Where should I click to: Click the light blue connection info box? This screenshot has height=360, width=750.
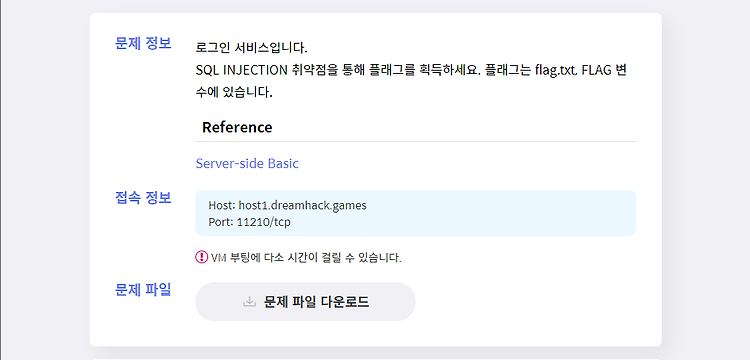(416, 213)
